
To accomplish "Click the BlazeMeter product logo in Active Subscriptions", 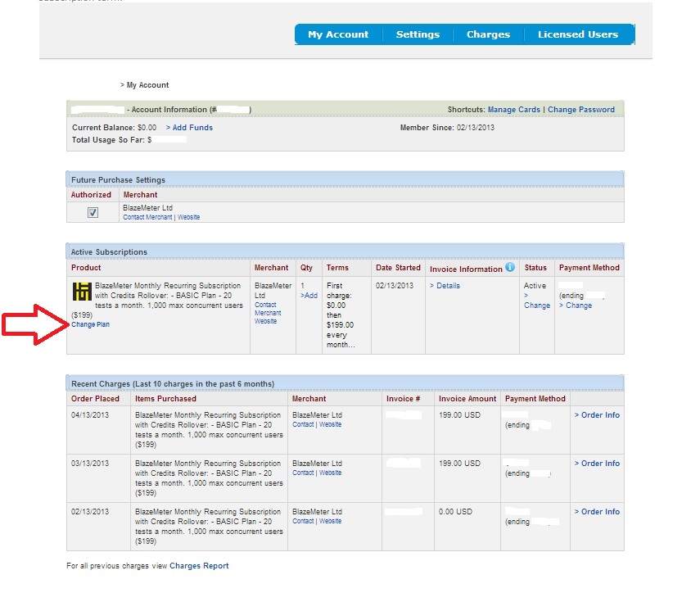I will pyautogui.click(x=82, y=292).
